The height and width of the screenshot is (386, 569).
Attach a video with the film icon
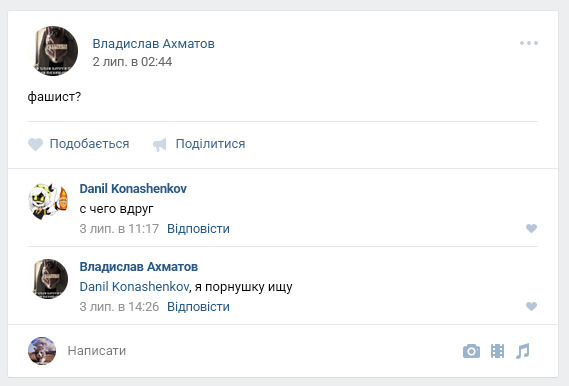(x=498, y=351)
